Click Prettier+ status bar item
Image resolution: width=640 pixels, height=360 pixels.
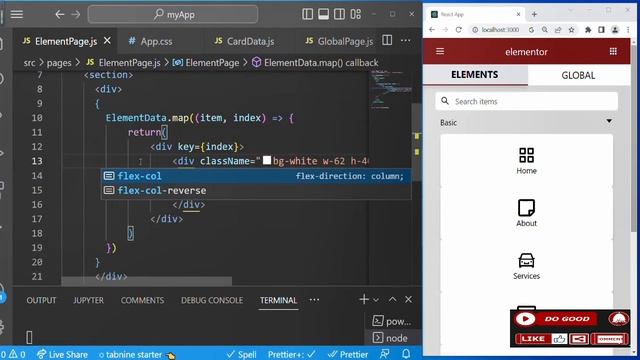[291, 354]
